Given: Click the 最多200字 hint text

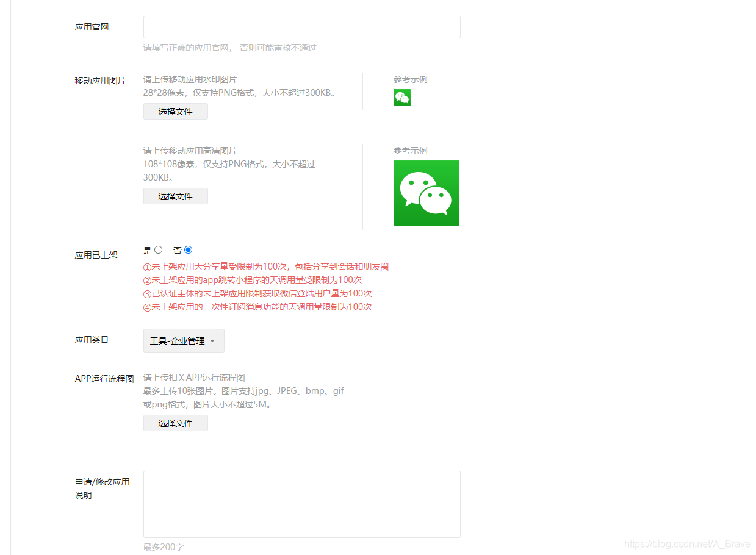Looking at the screenshot, I should [x=164, y=547].
